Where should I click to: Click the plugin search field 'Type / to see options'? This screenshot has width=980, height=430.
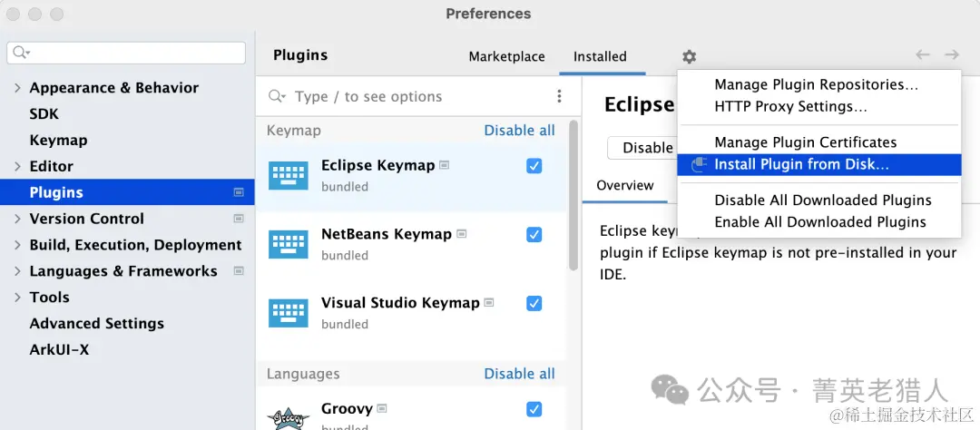click(413, 96)
